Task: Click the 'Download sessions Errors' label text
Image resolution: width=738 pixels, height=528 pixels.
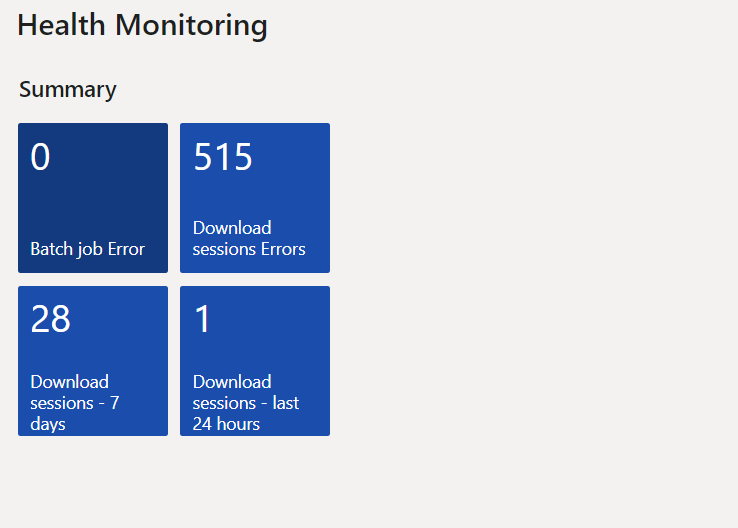Action: [x=249, y=238]
